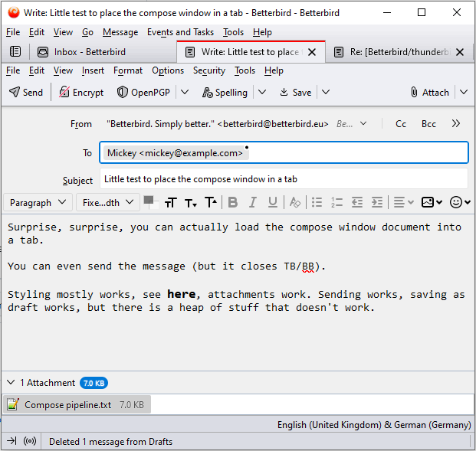Open the Paragraph style dropdown
This screenshot has width=476, height=451.
pos(38,202)
